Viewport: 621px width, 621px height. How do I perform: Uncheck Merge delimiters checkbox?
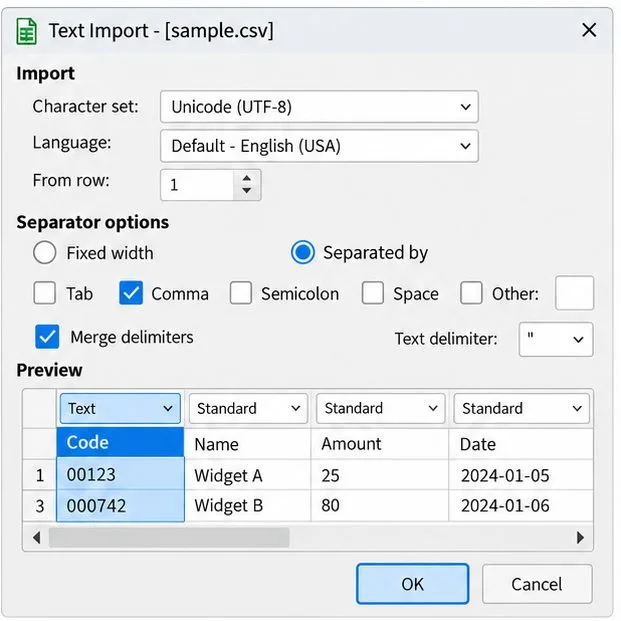47,337
